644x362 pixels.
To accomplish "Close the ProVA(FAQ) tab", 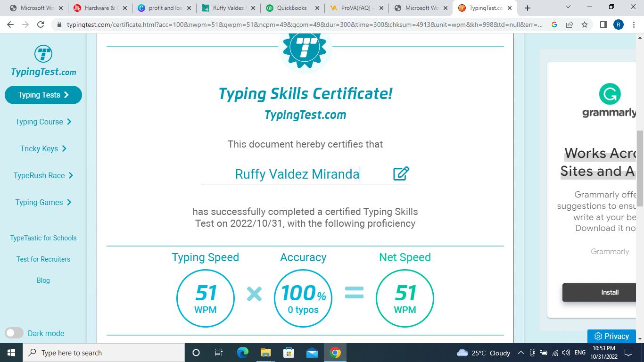I will pos(381,8).
